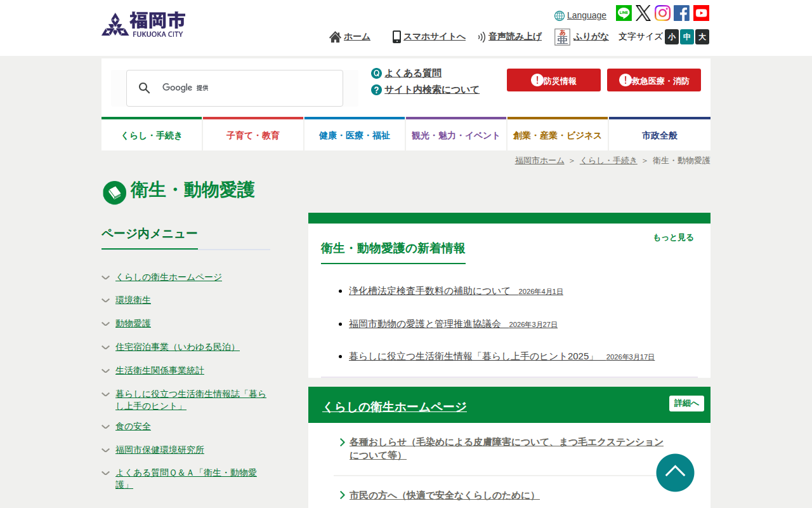Click the スマホサイトへ text link
This screenshot has width=812, height=508.
(x=435, y=37)
